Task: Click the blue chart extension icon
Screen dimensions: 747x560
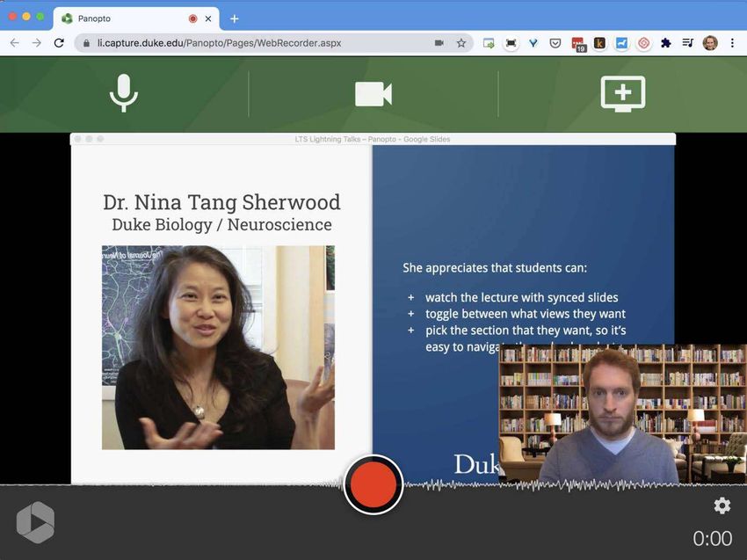Action: [621, 43]
